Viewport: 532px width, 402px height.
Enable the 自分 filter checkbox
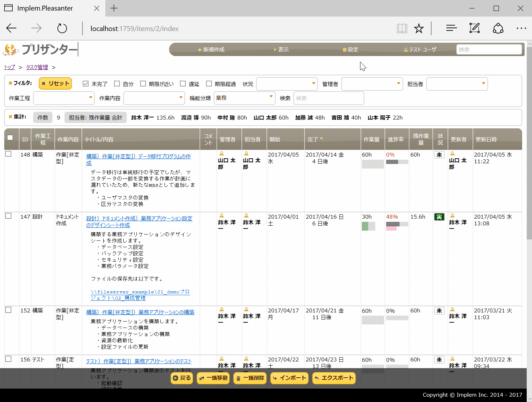click(117, 83)
